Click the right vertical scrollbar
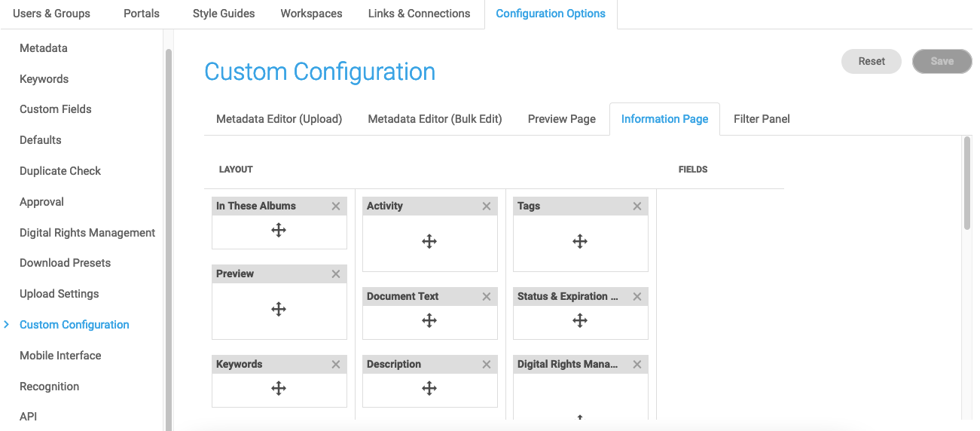The image size is (980, 431). [967, 183]
